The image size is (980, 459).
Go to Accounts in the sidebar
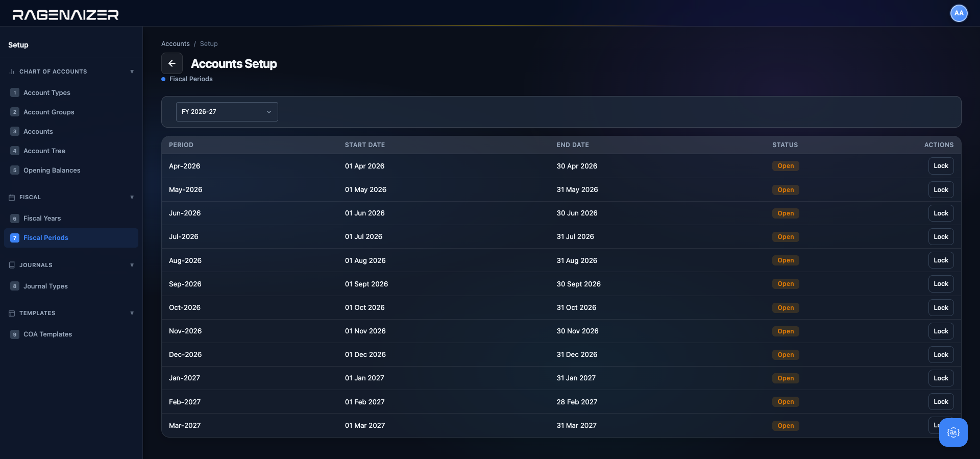[71, 132]
